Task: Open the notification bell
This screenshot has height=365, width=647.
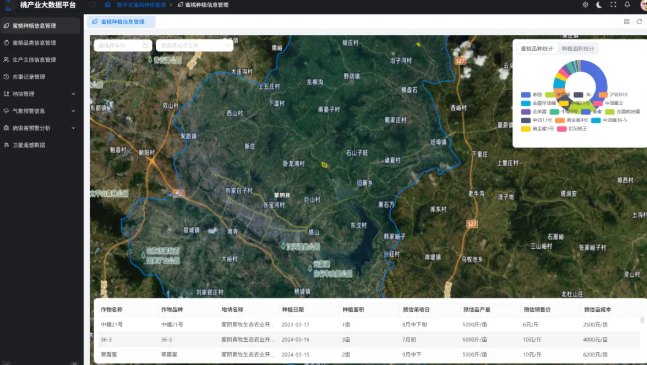Action: coord(627,5)
